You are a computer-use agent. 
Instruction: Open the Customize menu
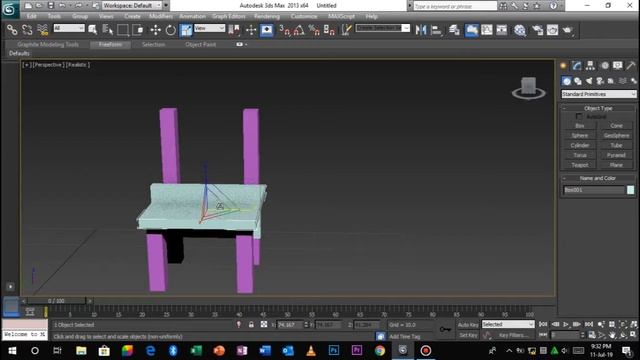tap(304, 16)
